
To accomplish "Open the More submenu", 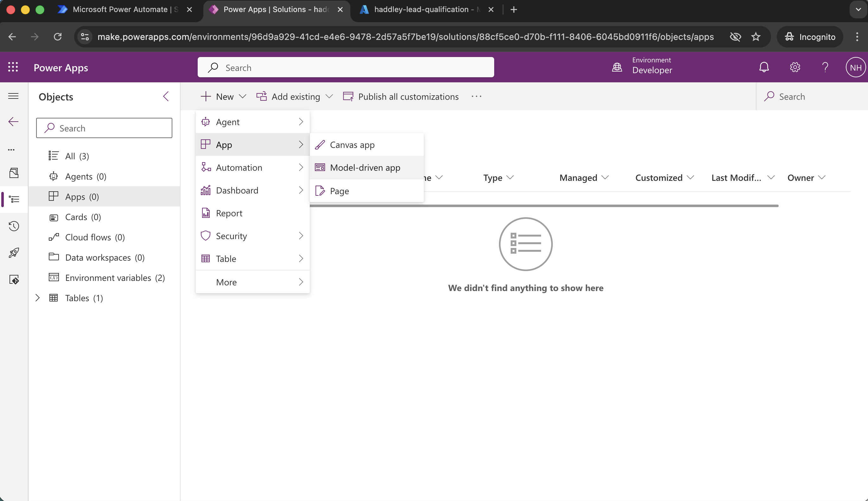I will tap(252, 282).
